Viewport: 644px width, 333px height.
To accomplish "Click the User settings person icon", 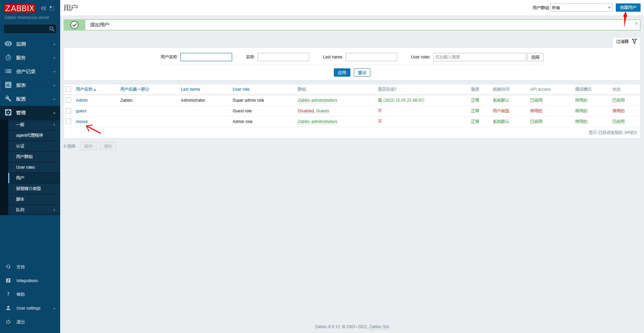I will click(x=8, y=308).
